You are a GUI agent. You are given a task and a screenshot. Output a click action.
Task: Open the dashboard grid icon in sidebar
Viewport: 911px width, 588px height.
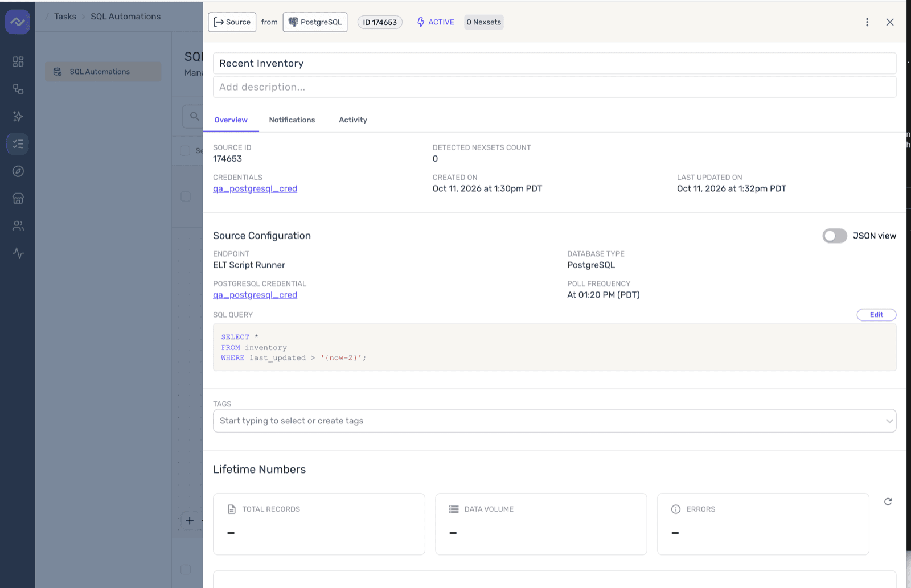pyautogui.click(x=18, y=61)
